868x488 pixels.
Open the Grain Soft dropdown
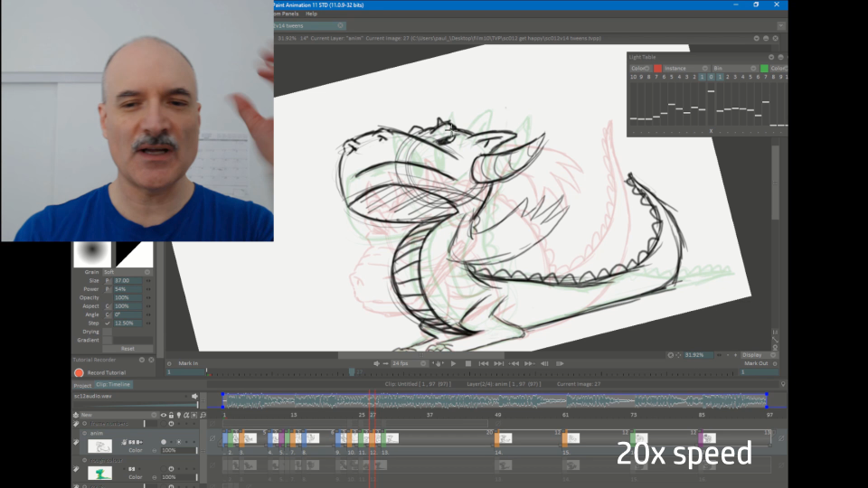(x=127, y=272)
